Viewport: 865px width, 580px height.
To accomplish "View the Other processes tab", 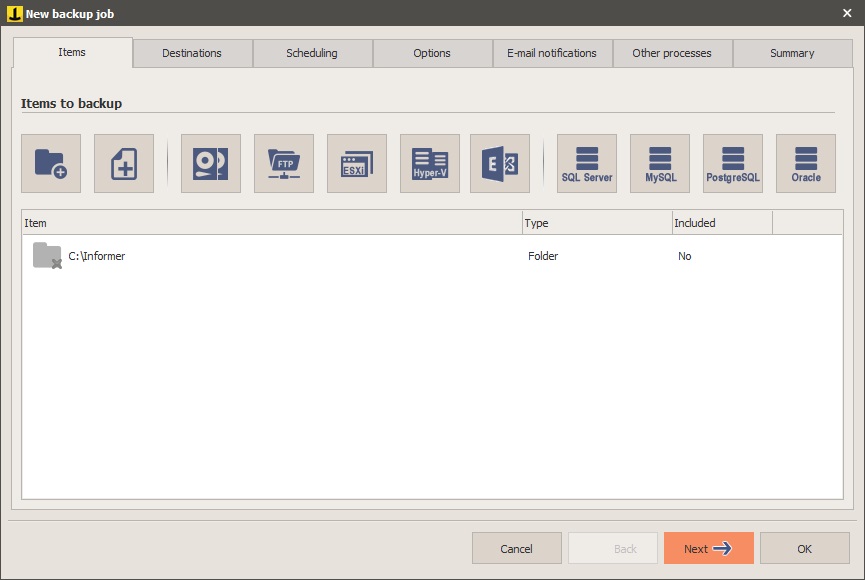I will [x=672, y=53].
